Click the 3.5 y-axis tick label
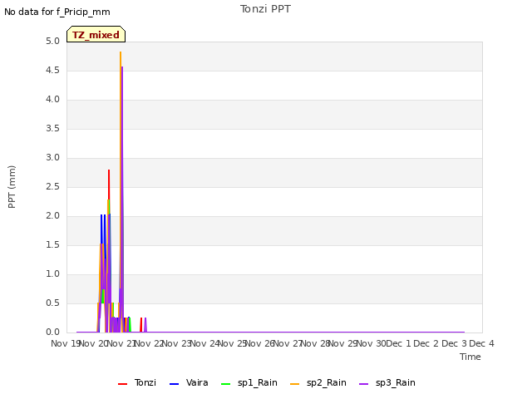This screenshot has height=399, width=532. tap(52, 129)
